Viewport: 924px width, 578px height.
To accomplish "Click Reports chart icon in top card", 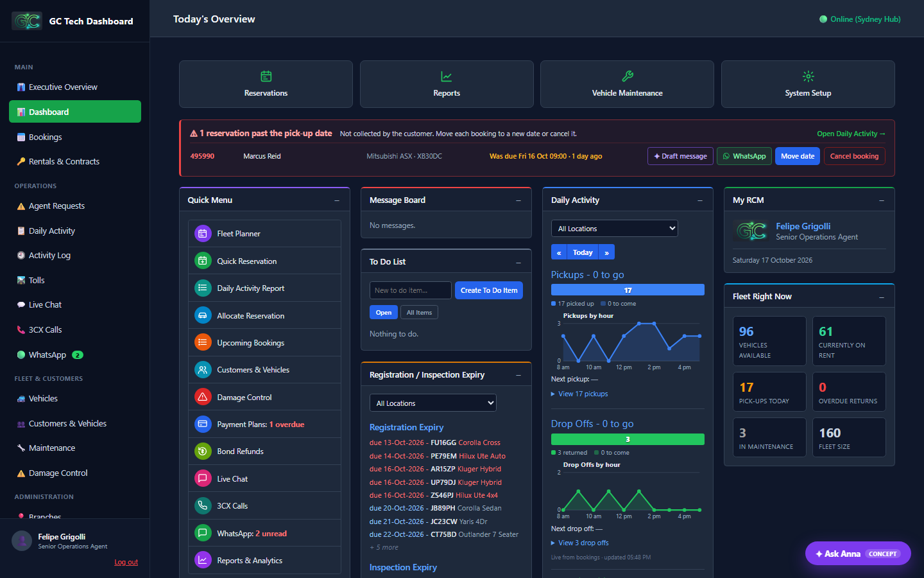I will pos(447,76).
